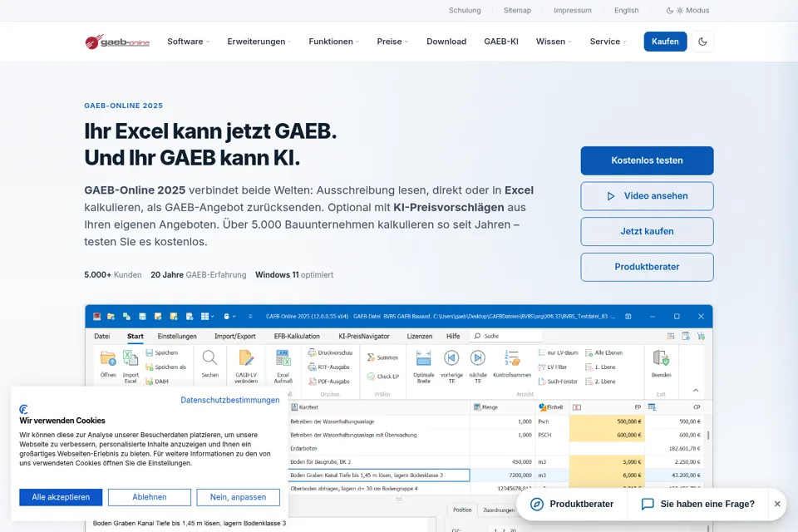Image resolution: width=798 pixels, height=532 pixels.
Task: Open Druckvorschau in the ribbon's Drucken group
Action: pos(330,352)
